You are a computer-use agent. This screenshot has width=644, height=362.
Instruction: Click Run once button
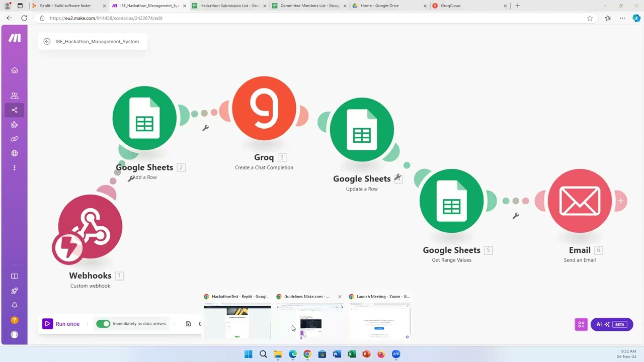click(61, 324)
